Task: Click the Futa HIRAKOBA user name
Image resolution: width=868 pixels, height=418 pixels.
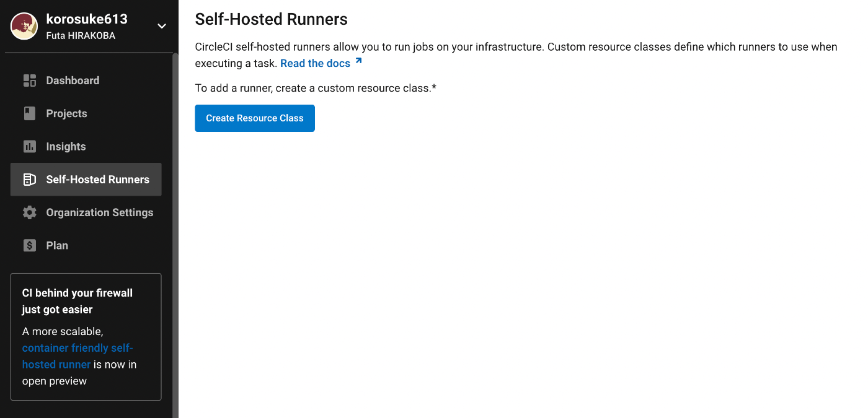Action: pos(81,35)
